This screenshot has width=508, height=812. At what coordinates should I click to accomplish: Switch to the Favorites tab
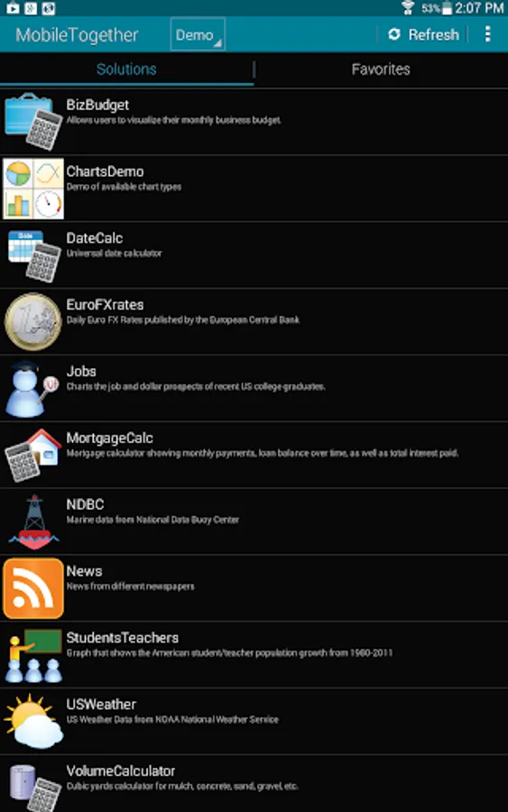[381, 69]
